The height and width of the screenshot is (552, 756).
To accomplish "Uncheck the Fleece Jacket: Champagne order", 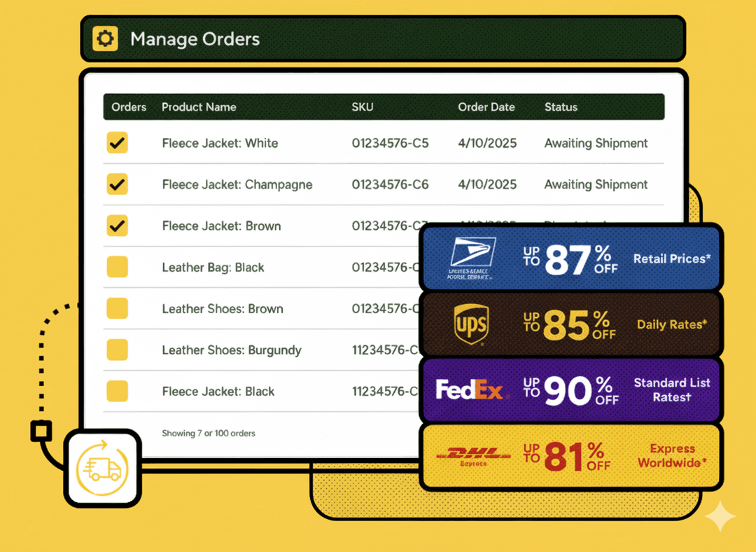I will [117, 184].
